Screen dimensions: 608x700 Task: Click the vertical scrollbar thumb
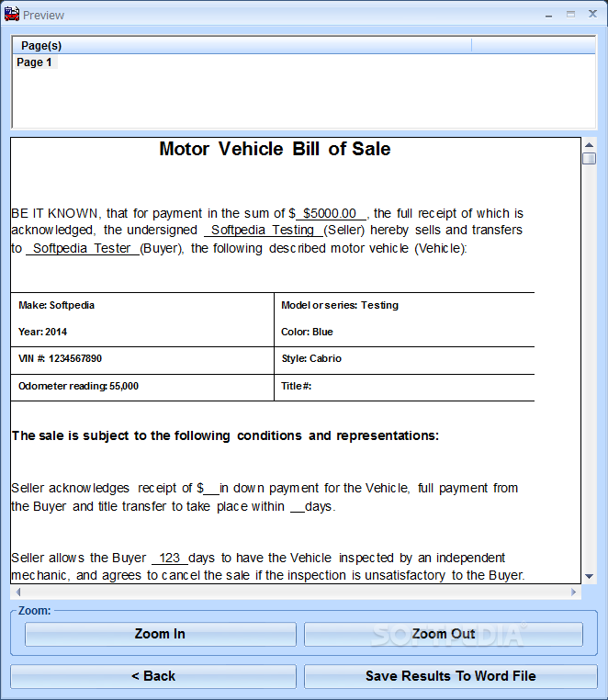click(x=589, y=158)
